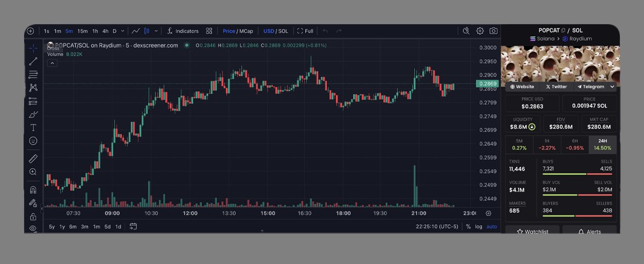Select the candlestick chart style icon
The image size is (644, 264).
click(x=147, y=31)
